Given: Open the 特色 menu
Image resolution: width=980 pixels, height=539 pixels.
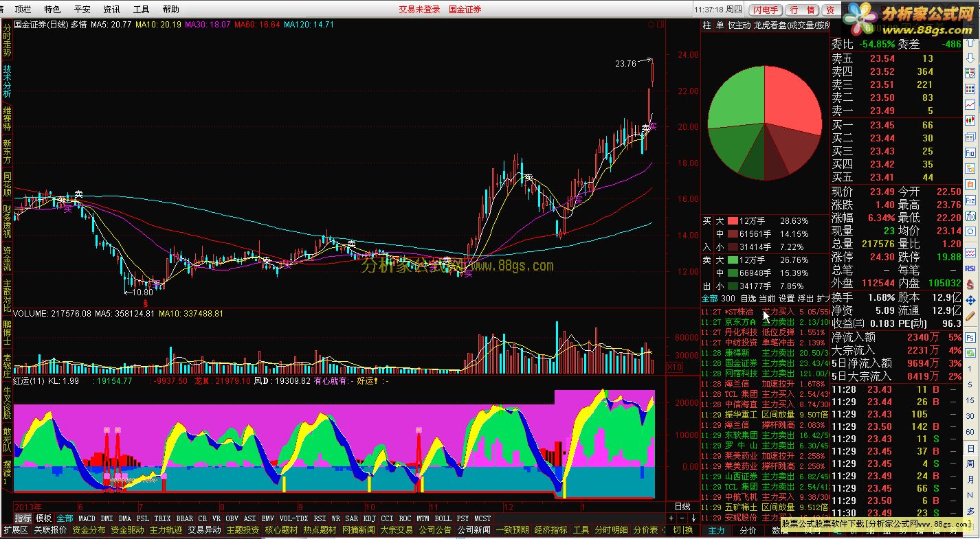Looking at the screenshot, I should [52, 10].
